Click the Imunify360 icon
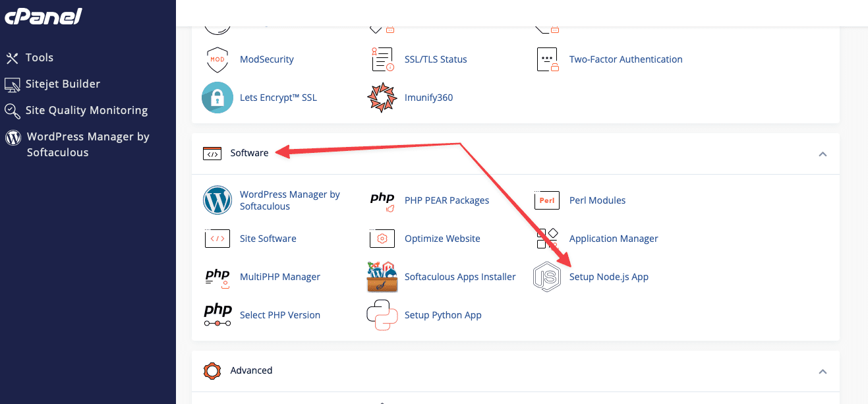The height and width of the screenshot is (404, 868). [382, 97]
